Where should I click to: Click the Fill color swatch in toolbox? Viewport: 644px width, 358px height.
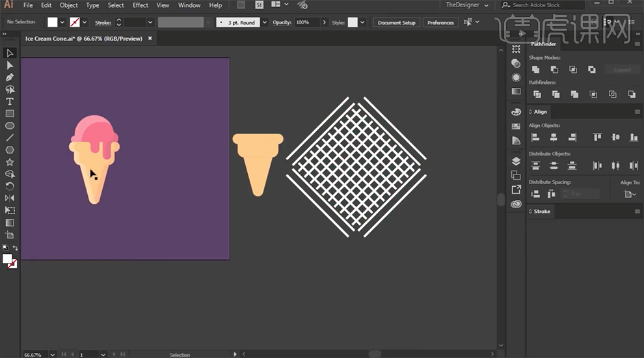click(x=7, y=258)
